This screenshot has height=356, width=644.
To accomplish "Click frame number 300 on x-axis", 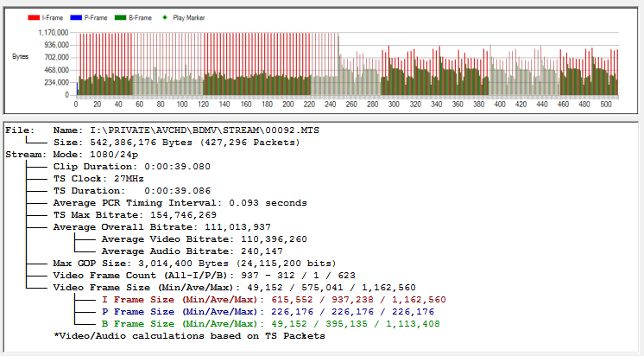I will pos(394,105).
